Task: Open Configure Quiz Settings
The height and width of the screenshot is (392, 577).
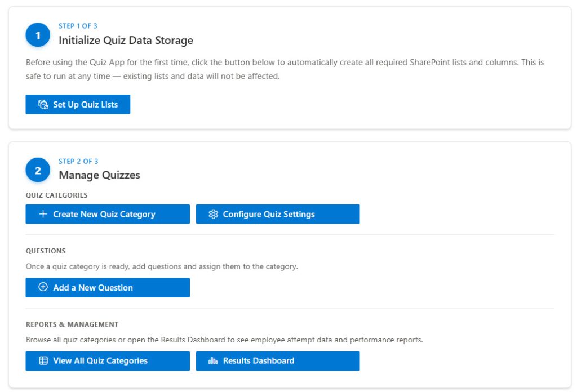Action: click(278, 214)
